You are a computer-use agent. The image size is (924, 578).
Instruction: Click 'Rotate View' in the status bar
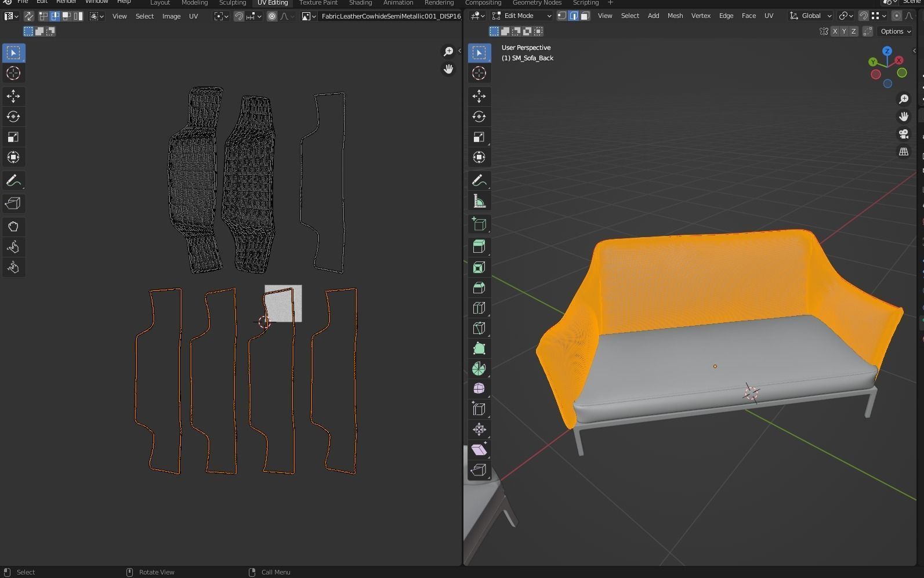157,572
